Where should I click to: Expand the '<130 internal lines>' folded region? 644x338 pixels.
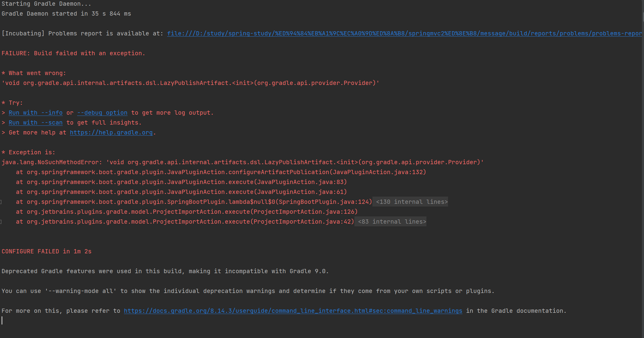[x=411, y=202]
